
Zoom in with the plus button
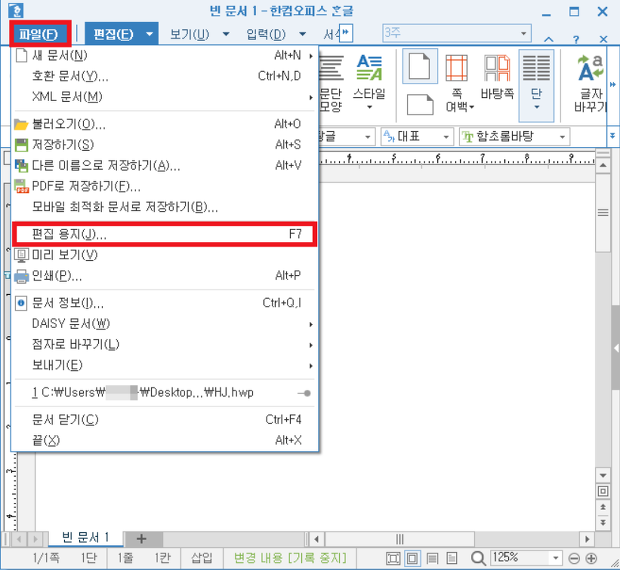tap(591, 559)
